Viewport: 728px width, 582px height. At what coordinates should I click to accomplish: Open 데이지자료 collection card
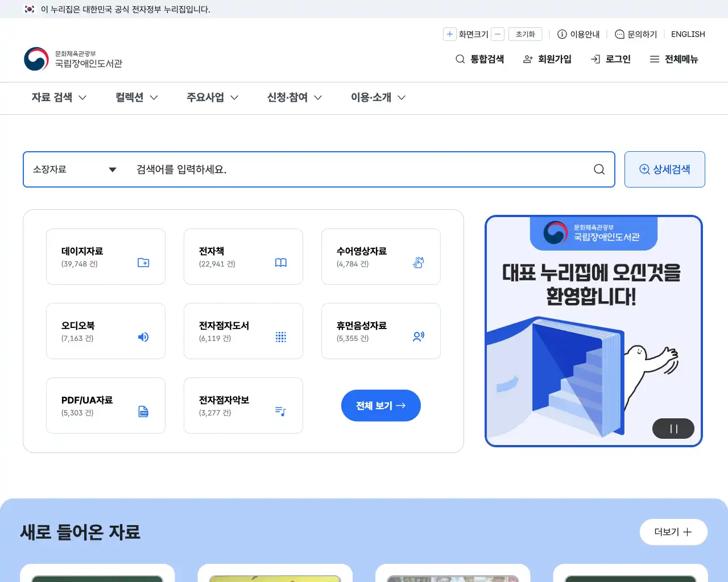point(106,257)
